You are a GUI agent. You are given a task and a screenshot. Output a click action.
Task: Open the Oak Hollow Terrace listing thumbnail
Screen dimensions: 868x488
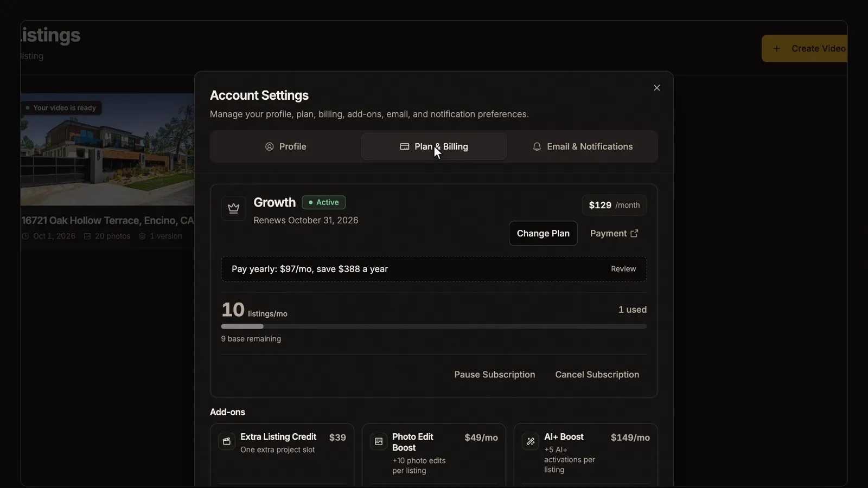point(107,150)
